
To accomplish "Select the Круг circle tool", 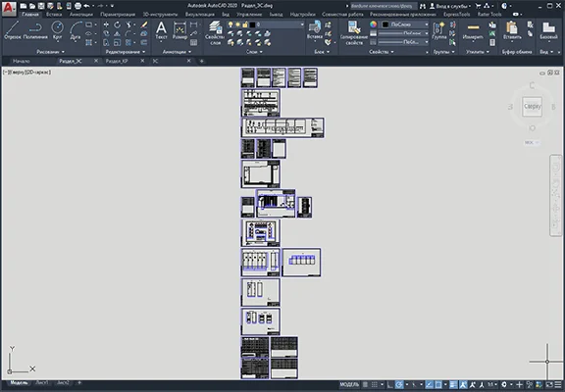I will point(57,30).
